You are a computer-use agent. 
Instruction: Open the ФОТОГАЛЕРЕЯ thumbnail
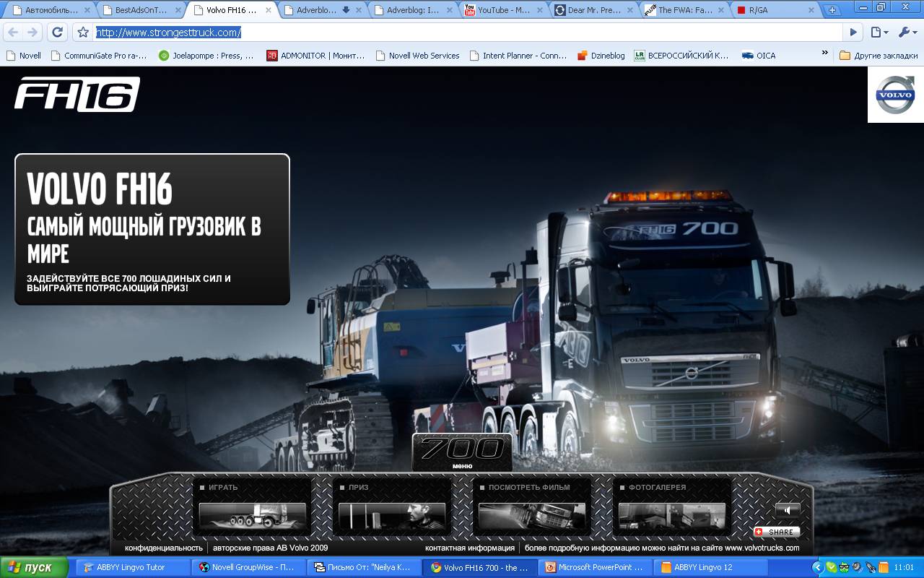tap(671, 516)
